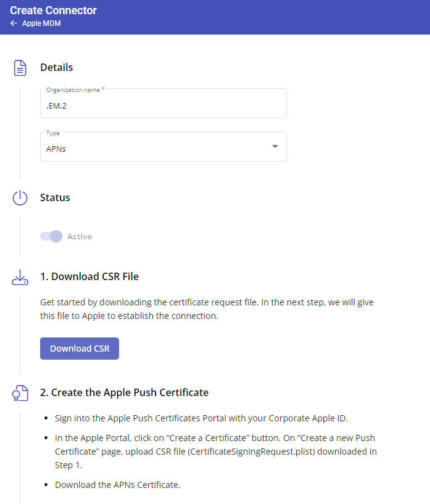Click the download tray icon beside step 1

tap(20, 277)
